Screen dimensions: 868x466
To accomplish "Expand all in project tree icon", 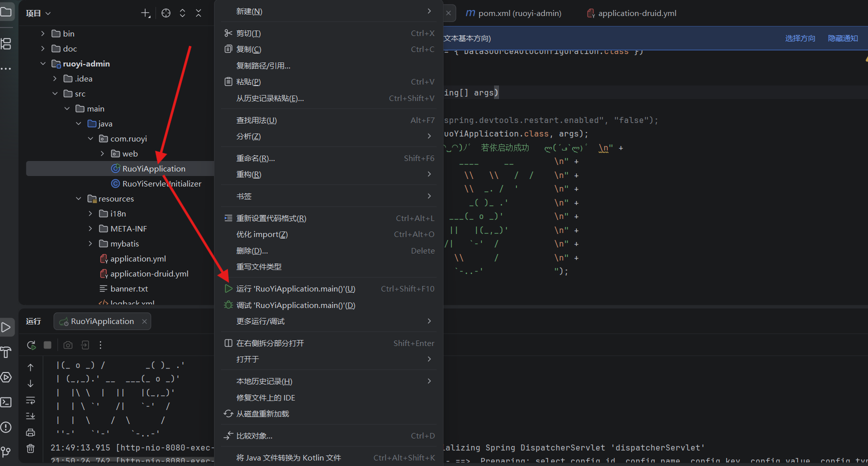I will click(x=182, y=13).
